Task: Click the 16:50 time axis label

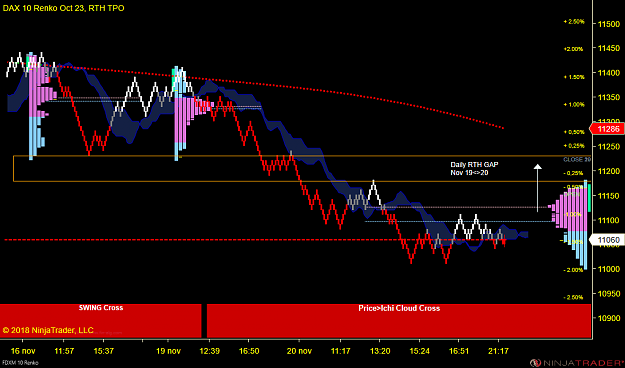Action: pos(249,351)
